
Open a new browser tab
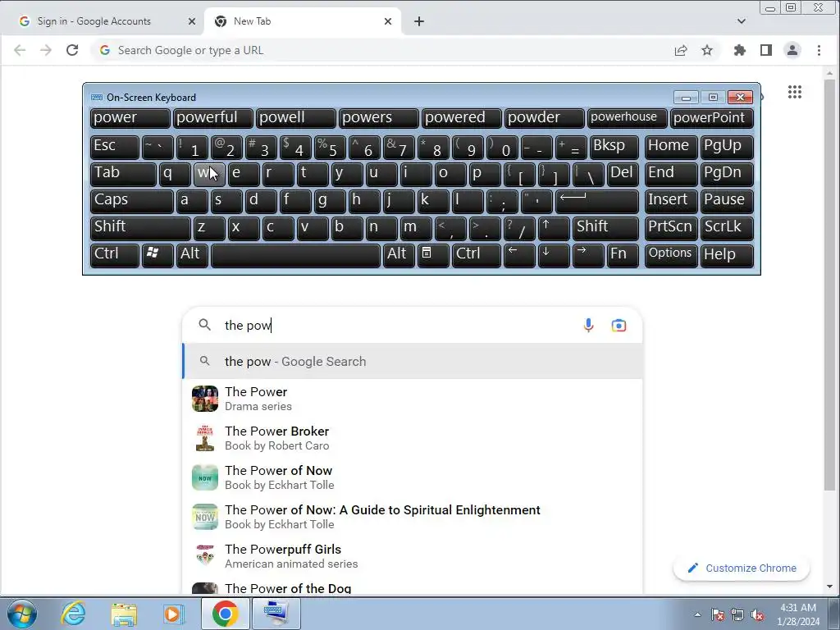tap(419, 21)
